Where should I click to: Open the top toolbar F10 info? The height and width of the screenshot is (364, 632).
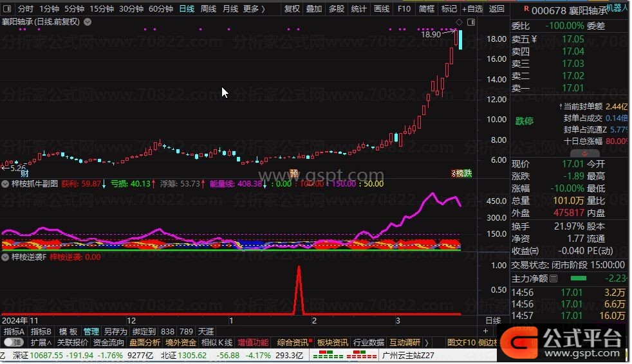click(x=404, y=8)
